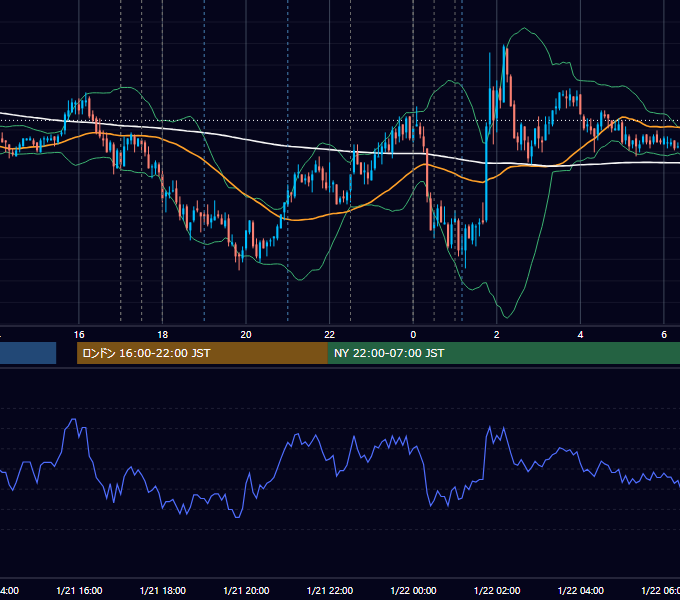Click the ロンドン 16:00-22:00 JST session bar

pyautogui.click(x=202, y=353)
